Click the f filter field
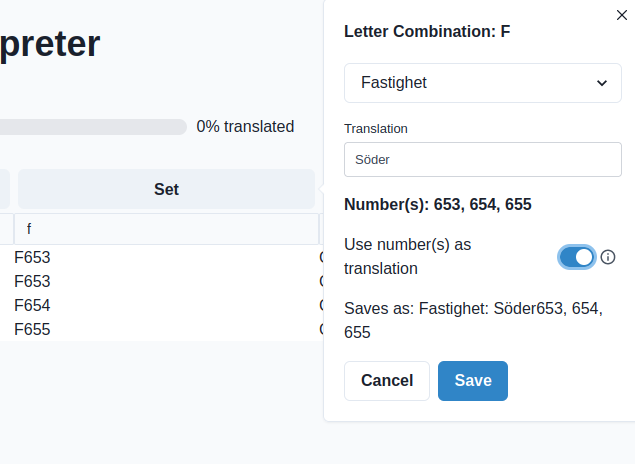635x464 pixels. point(166,229)
